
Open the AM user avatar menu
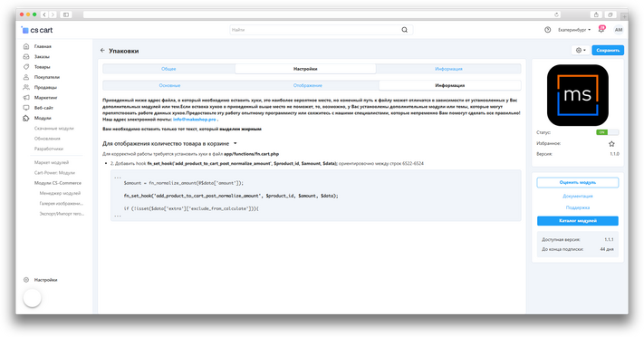click(x=619, y=30)
